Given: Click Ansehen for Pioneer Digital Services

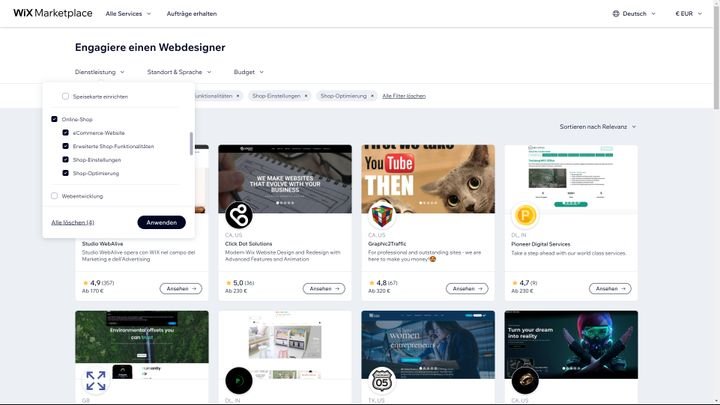Looking at the screenshot, I should coord(610,289).
